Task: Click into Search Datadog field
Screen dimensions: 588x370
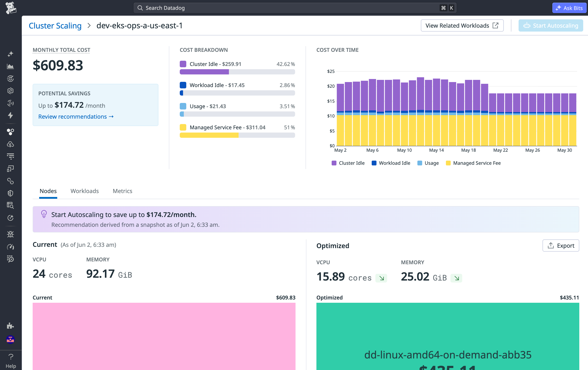Action: tap(295, 8)
